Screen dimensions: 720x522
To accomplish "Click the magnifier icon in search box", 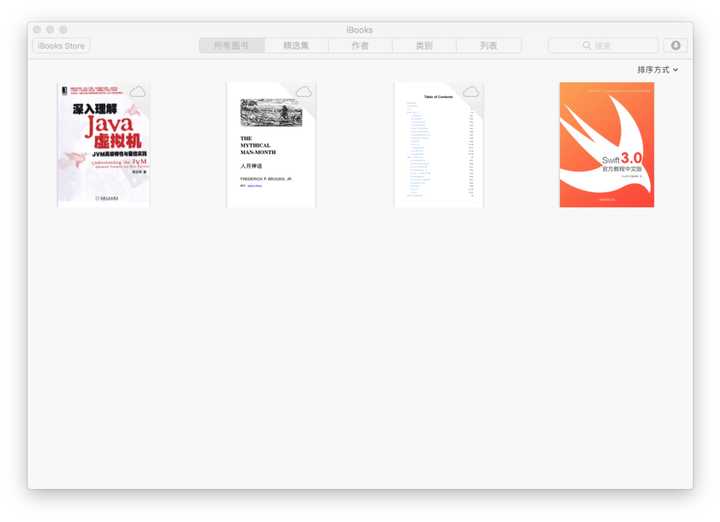I will pyautogui.click(x=586, y=45).
